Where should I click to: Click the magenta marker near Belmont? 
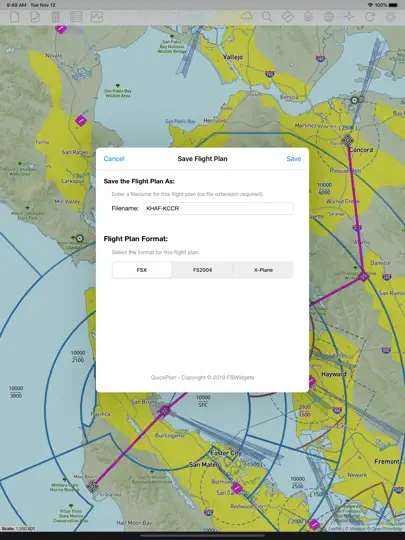237,488
